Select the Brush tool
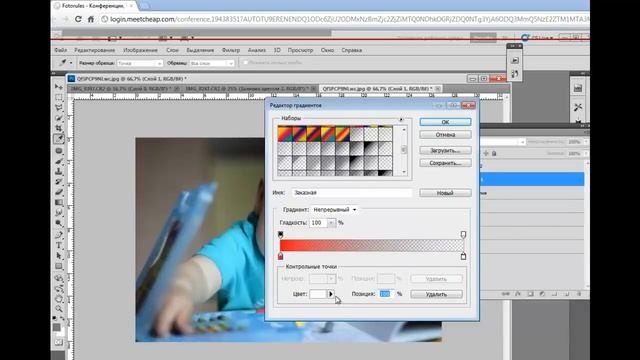Image resolution: width=640 pixels, height=360 pixels. (x=59, y=162)
